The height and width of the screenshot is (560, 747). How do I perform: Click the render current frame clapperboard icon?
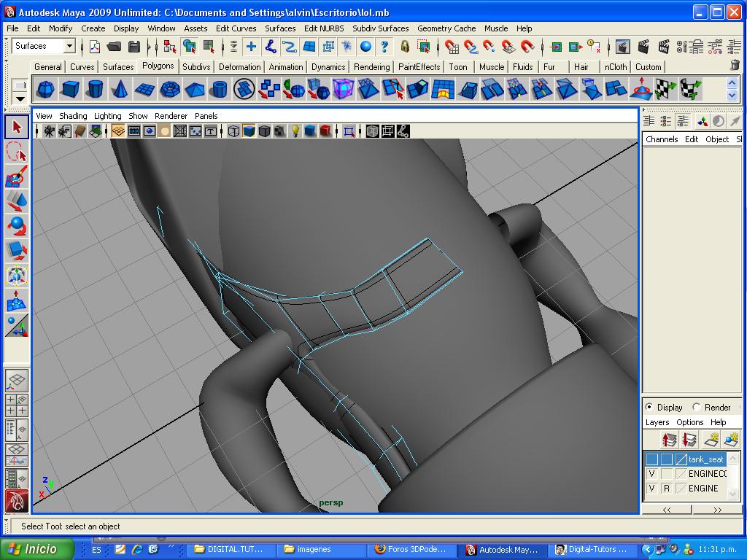coord(643,46)
